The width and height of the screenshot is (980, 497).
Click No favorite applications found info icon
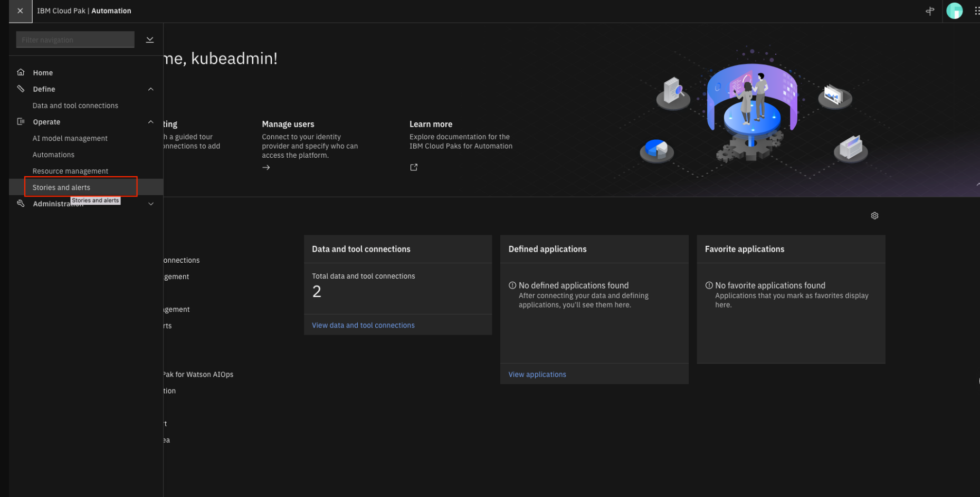[x=709, y=285]
